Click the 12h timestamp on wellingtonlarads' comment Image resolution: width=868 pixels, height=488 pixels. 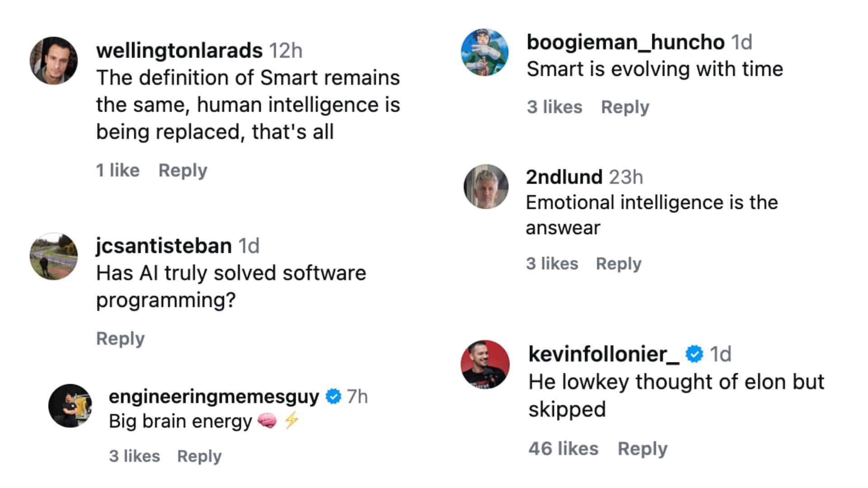point(286,51)
